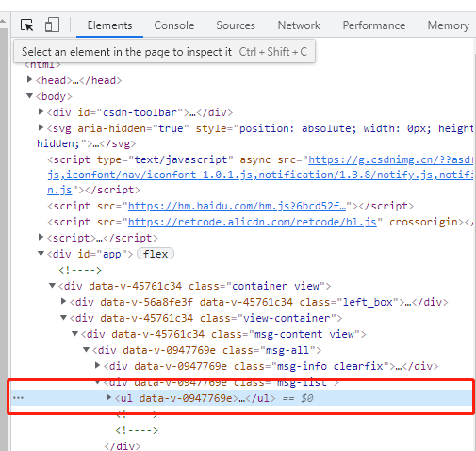Collapse the div id="app" node
The height and width of the screenshot is (451, 476).
[41, 253]
